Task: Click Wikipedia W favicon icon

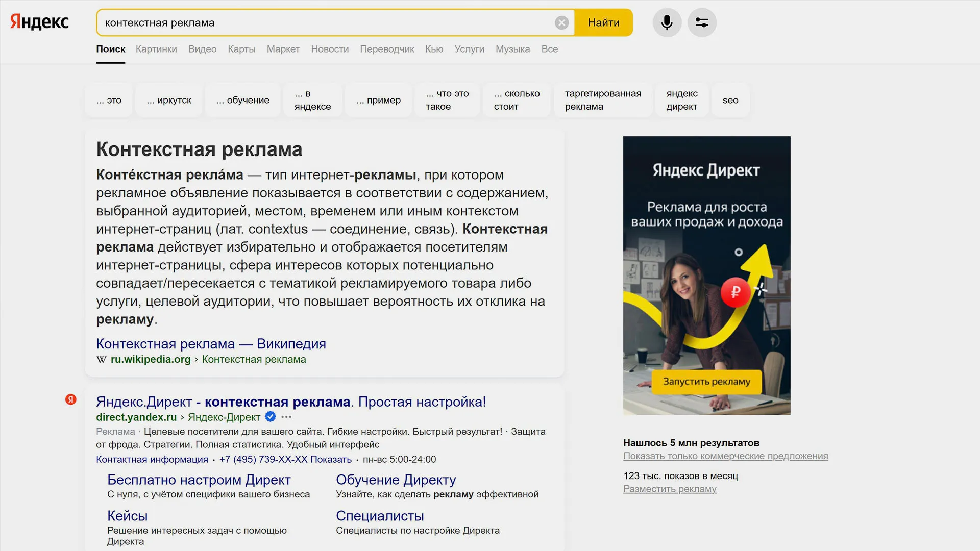Action: coord(102,359)
